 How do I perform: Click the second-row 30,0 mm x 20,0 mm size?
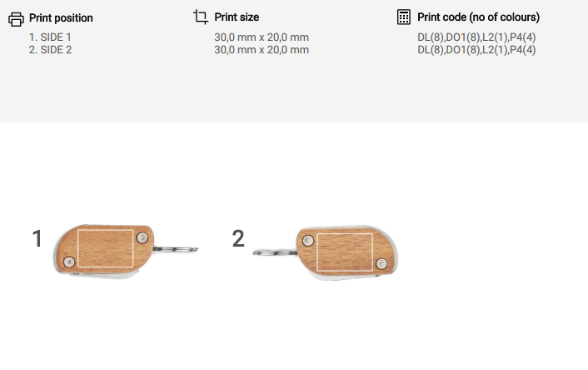pos(262,50)
